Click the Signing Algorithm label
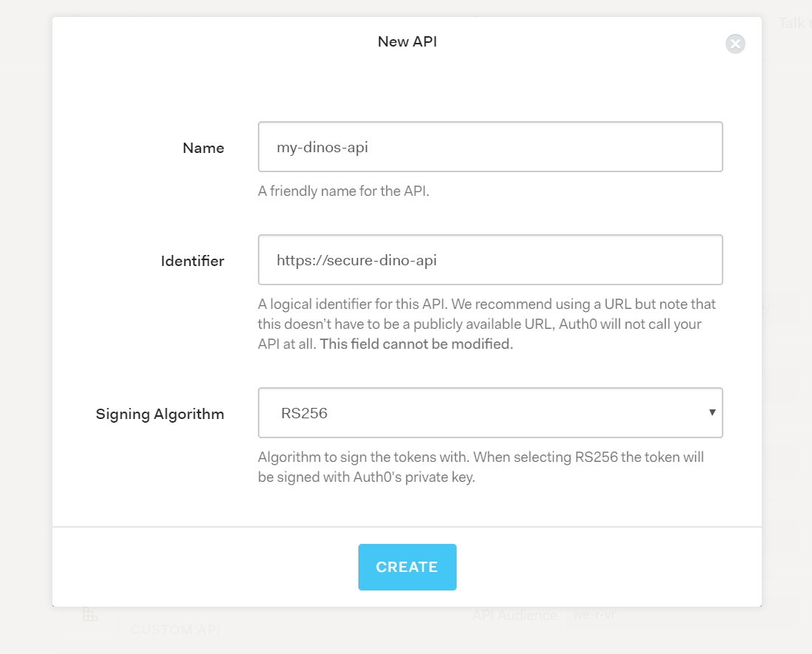The width and height of the screenshot is (812, 654). coord(160,414)
